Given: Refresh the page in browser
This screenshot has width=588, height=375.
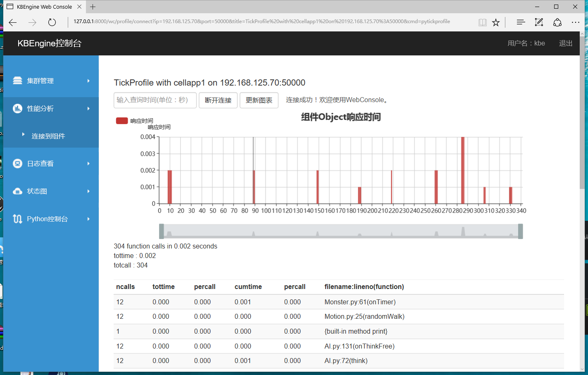Looking at the screenshot, I should [x=52, y=22].
